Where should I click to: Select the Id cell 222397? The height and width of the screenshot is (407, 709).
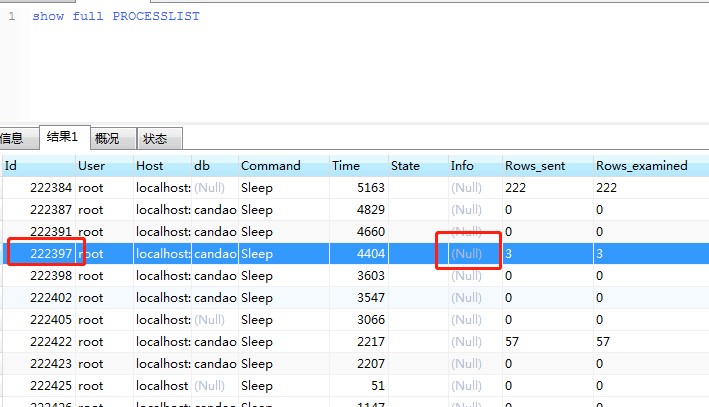point(50,254)
